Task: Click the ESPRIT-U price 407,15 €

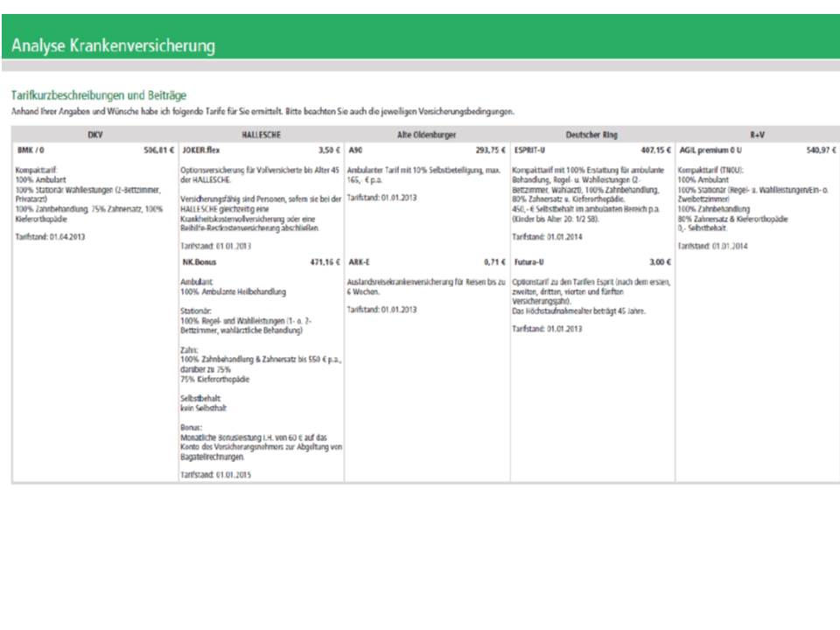Action: pyautogui.click(x=655, y=150)
